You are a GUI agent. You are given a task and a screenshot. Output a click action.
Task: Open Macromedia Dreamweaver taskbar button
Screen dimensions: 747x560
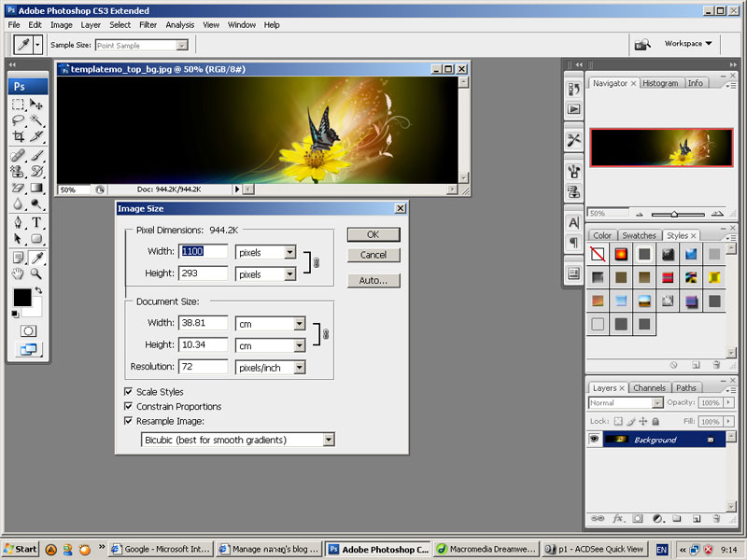486,549
